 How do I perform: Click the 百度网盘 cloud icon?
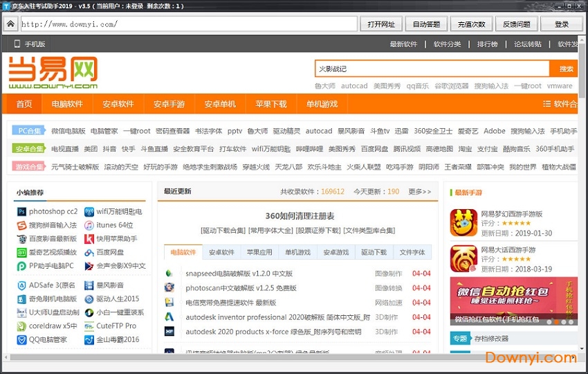click(89, 253)
